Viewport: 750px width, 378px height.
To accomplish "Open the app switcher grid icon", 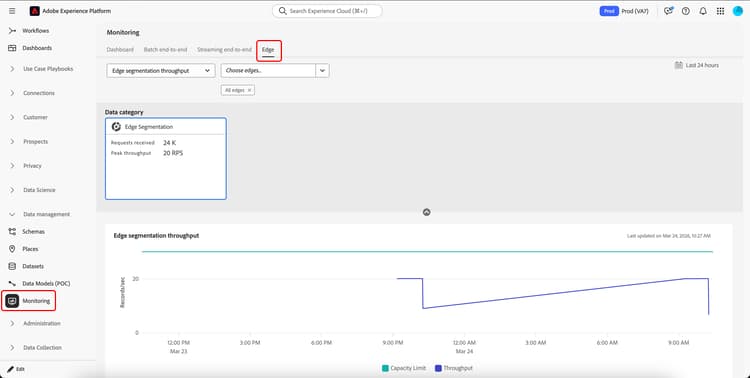I will tap(720, 11).
